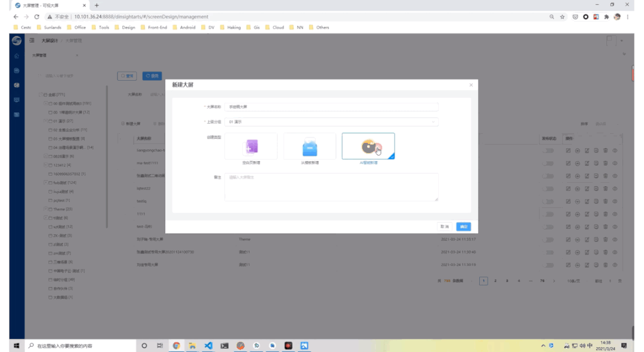Click the hamburger sidebar collapse icon
Viewport: 644px width, 352px height.
(x=32, y=41)
